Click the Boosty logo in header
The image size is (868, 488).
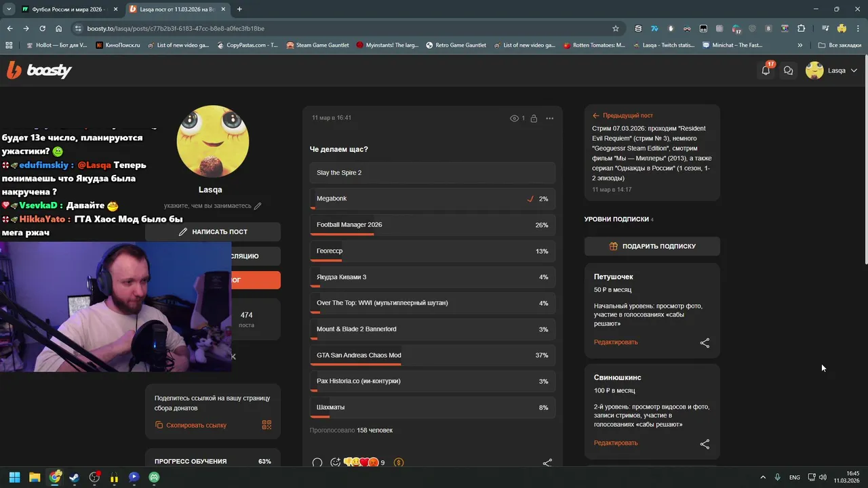click(39, 70)
